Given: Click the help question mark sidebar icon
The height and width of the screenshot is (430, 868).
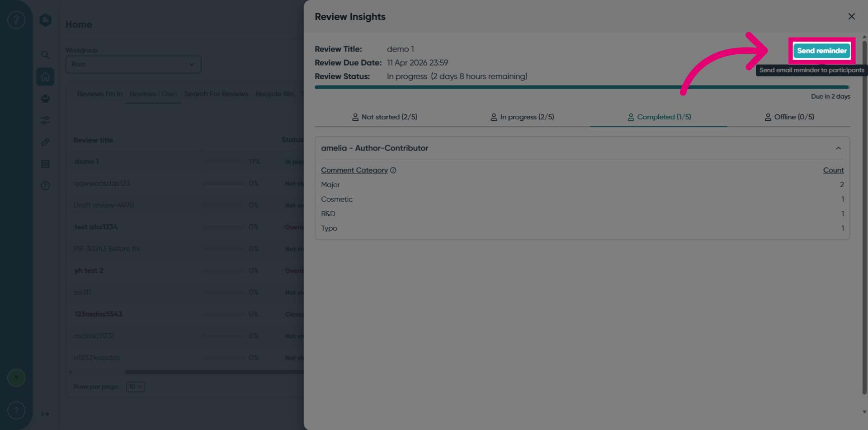Looking at the screenshot, I should coord(45,185).
